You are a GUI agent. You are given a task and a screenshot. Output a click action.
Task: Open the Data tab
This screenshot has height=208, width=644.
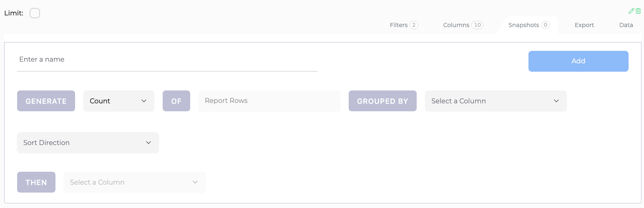click(626, 25)
